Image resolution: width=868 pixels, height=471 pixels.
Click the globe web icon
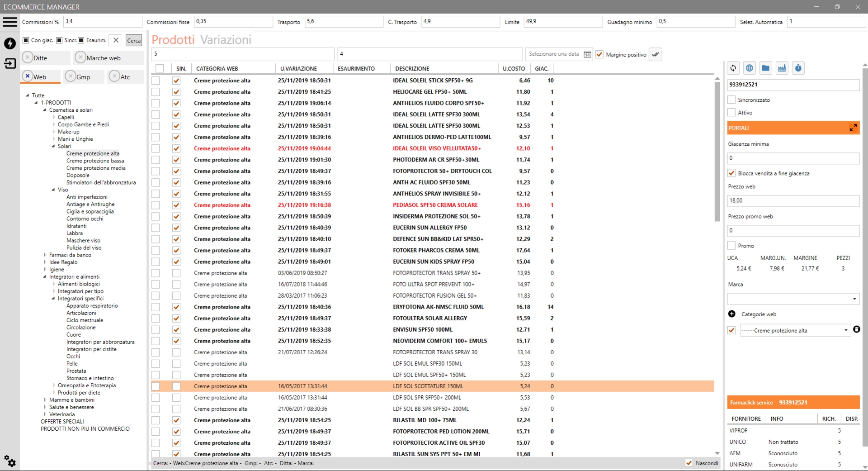coord(750,68)
